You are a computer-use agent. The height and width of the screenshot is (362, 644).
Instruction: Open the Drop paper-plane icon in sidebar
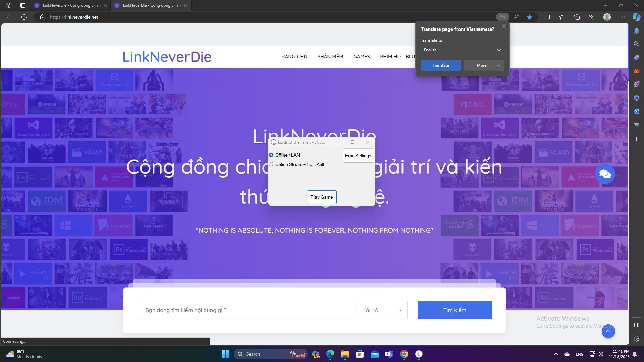tap(636, 125)
